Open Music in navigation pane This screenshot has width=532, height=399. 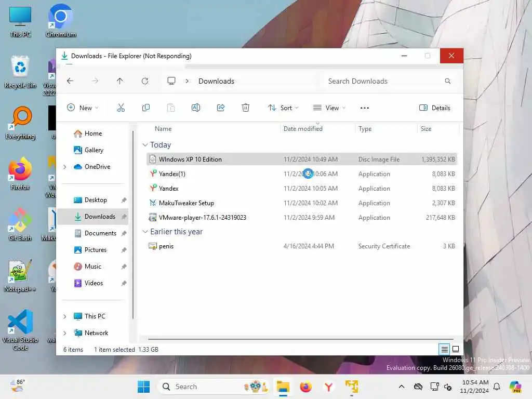(92, 267)
